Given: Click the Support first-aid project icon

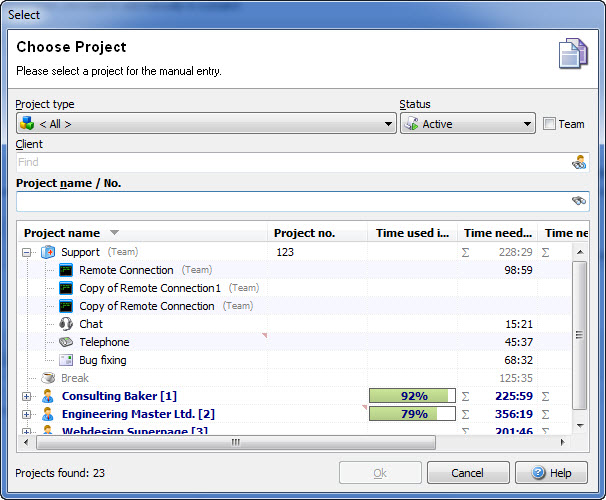Looking at the screenshot, I should pyautogui.click(x=48, y=252).
